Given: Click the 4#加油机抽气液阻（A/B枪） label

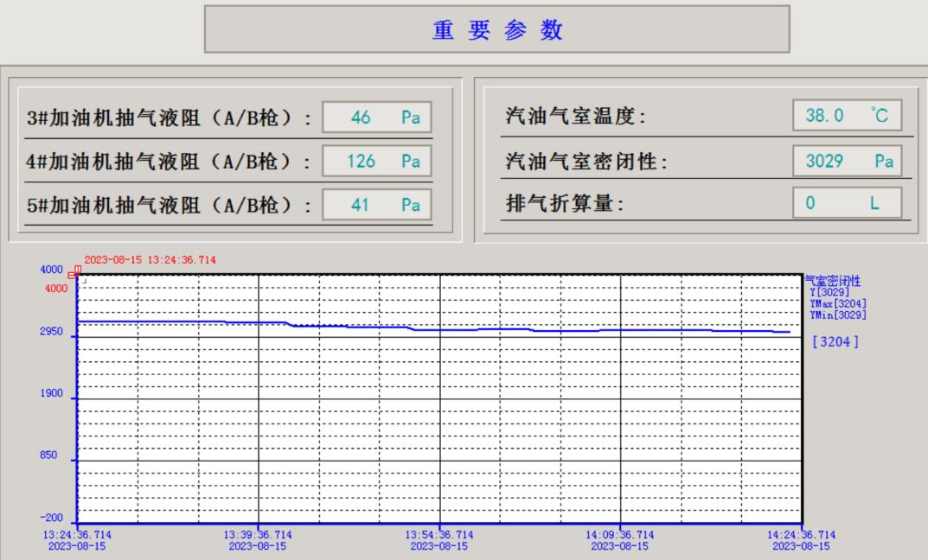Looking at the screenshot, I should [x=169, y=162].
